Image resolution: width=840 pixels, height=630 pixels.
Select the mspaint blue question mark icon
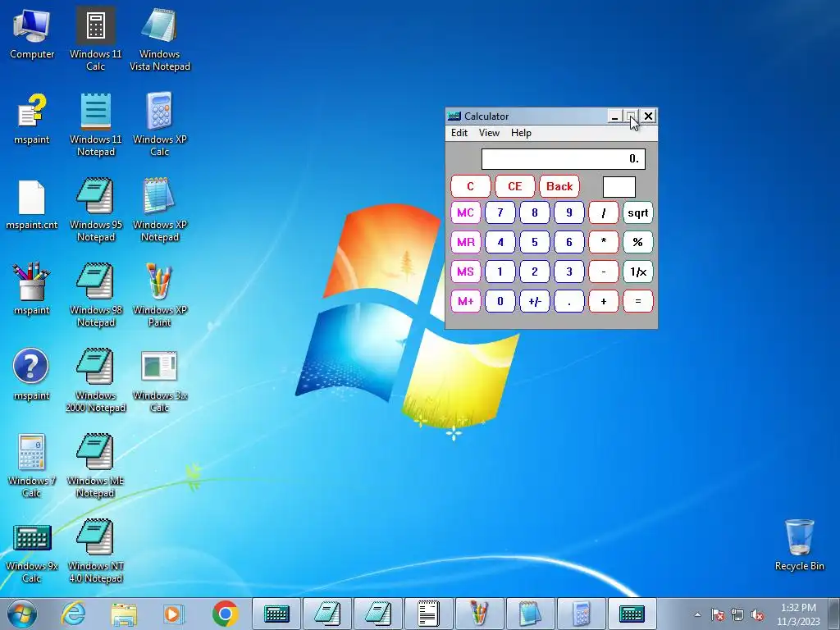pyautogui.click(x=31, y=374)
